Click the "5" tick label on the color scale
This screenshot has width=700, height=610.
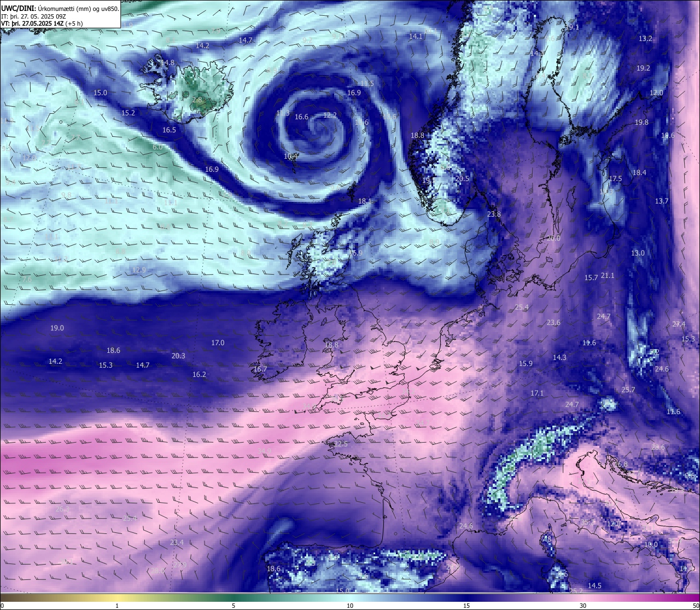point(234,606)
